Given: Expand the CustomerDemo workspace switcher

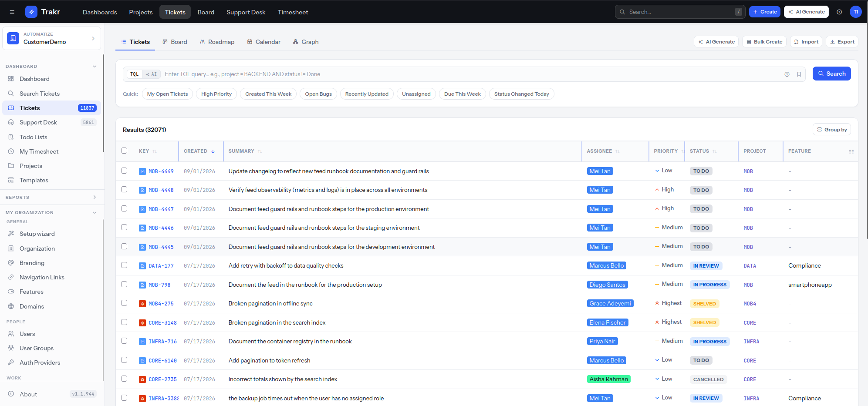Looking at the screenshot, I should pos(51,38).
